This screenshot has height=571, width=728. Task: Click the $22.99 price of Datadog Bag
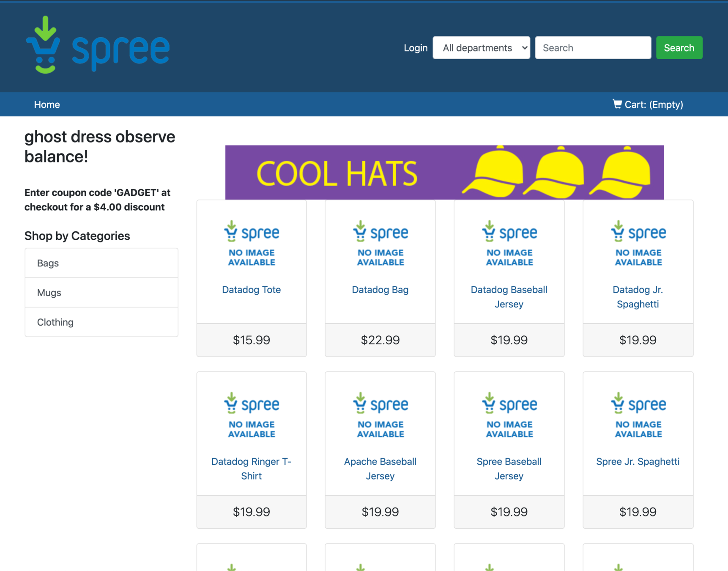pyautogui.click(x=380, y=340)
